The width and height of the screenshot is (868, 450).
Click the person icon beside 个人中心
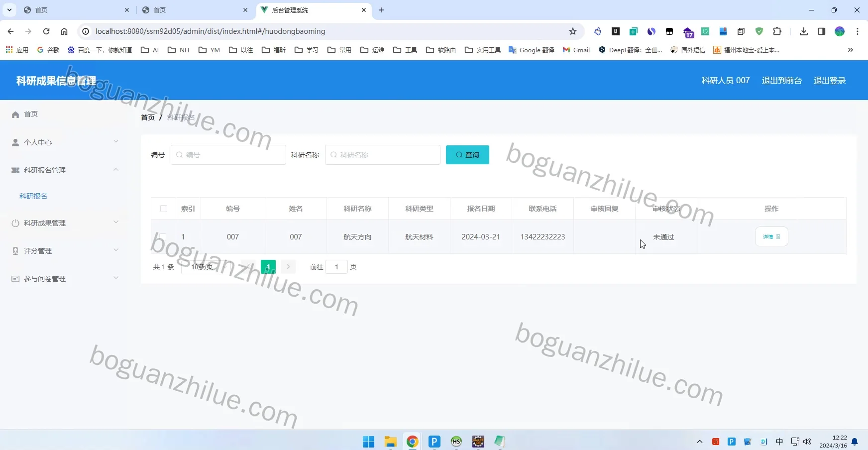point(15,142)
